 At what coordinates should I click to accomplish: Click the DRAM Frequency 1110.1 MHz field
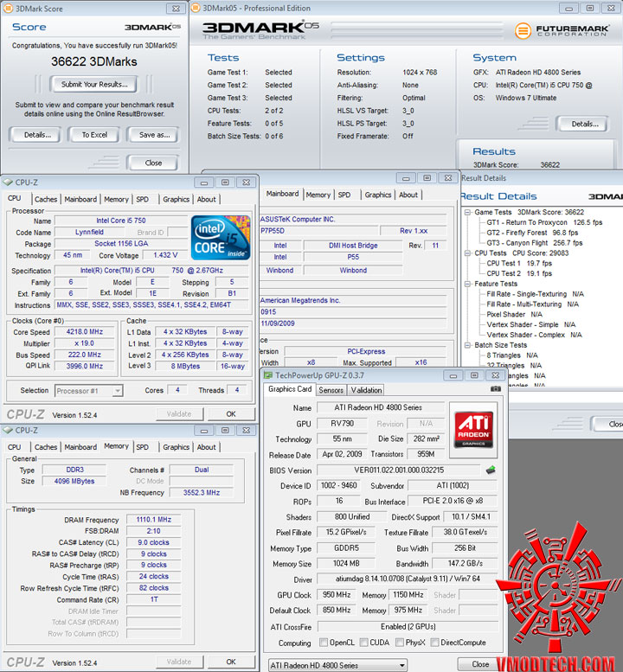[x=153, y=520]
